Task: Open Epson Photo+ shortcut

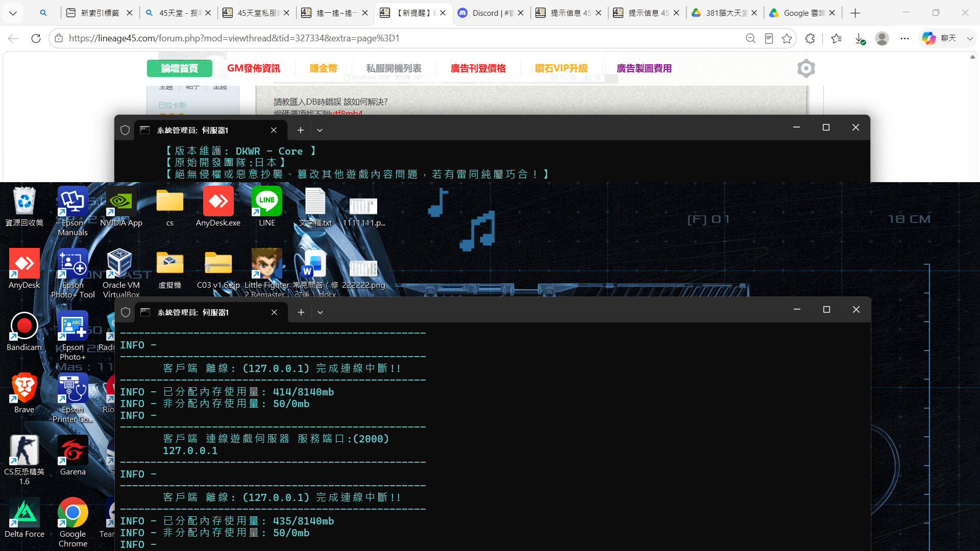Action: [x=72, y=336]
